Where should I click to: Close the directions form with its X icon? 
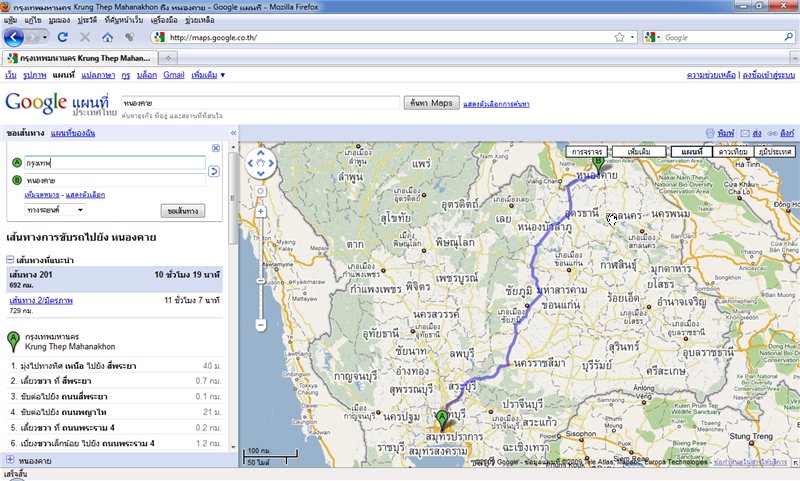coord(216,148)
